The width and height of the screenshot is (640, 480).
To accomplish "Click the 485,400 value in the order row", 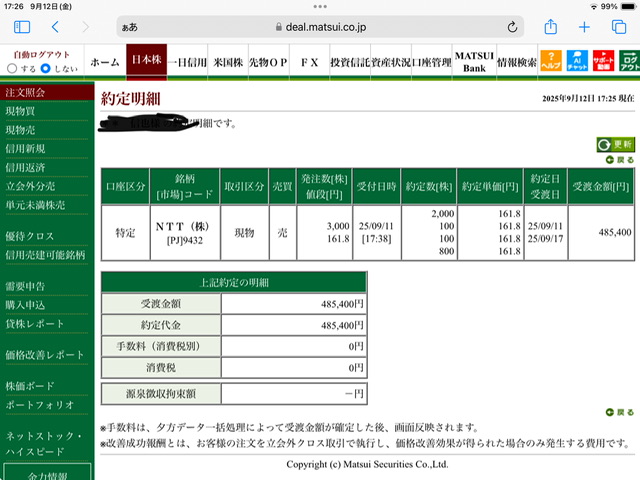I will [615, 233].
